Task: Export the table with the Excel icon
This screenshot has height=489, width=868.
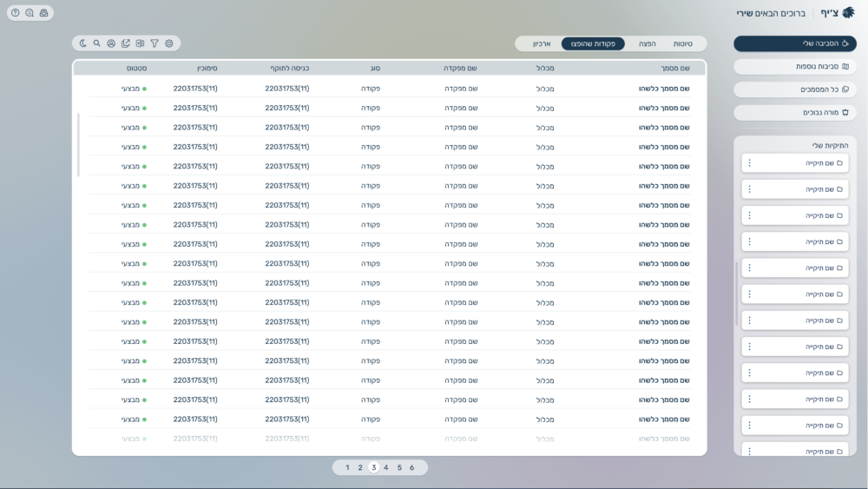Action: (x=140, y=43)
